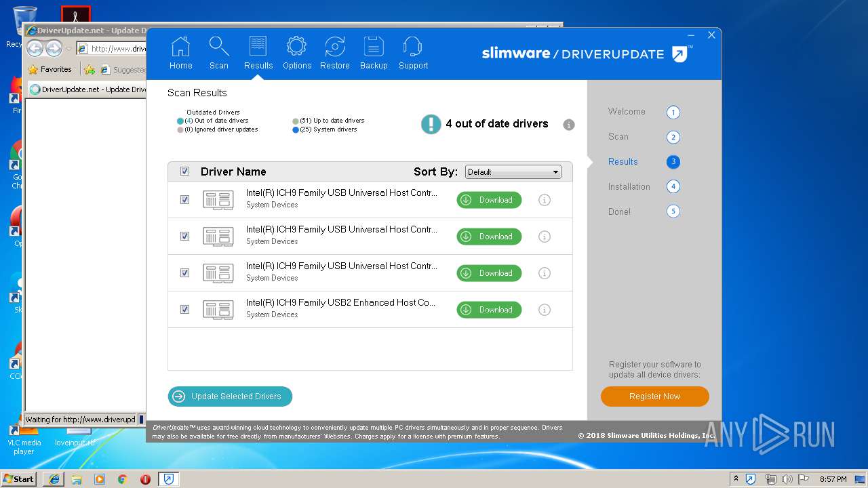The height and width of the screenshot is (488, 868).
Task: Download the ICH9 USB2 Enhanced Host driver
Action: pyautogui.click(x=489, y=310)
